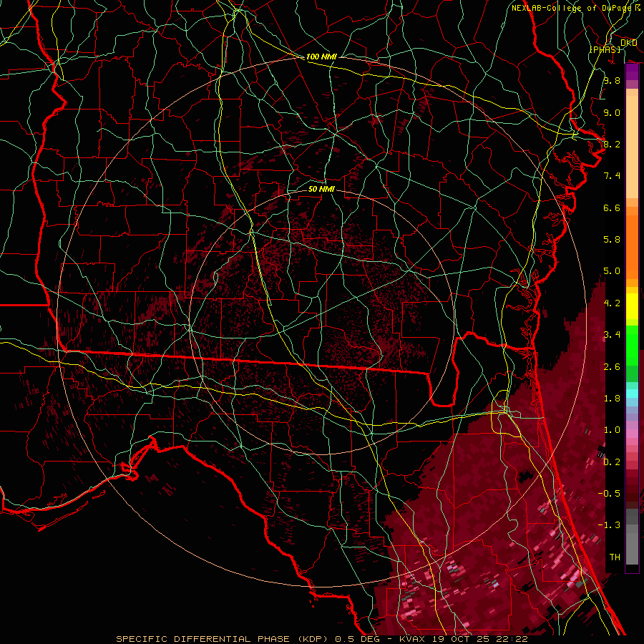
Task: Click the 0.2 scale value
Action: (x=612, y=462)
